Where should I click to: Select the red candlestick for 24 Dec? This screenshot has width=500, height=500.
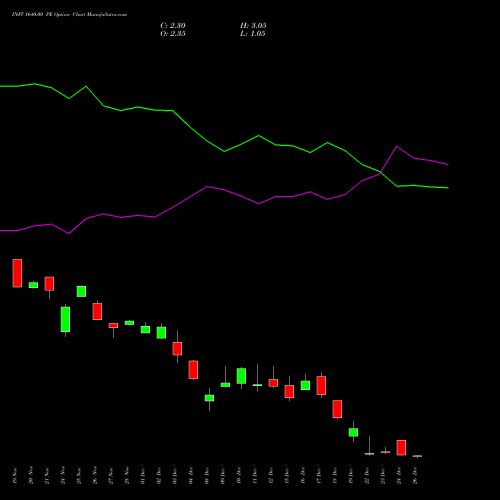click(x=401, y=448)
